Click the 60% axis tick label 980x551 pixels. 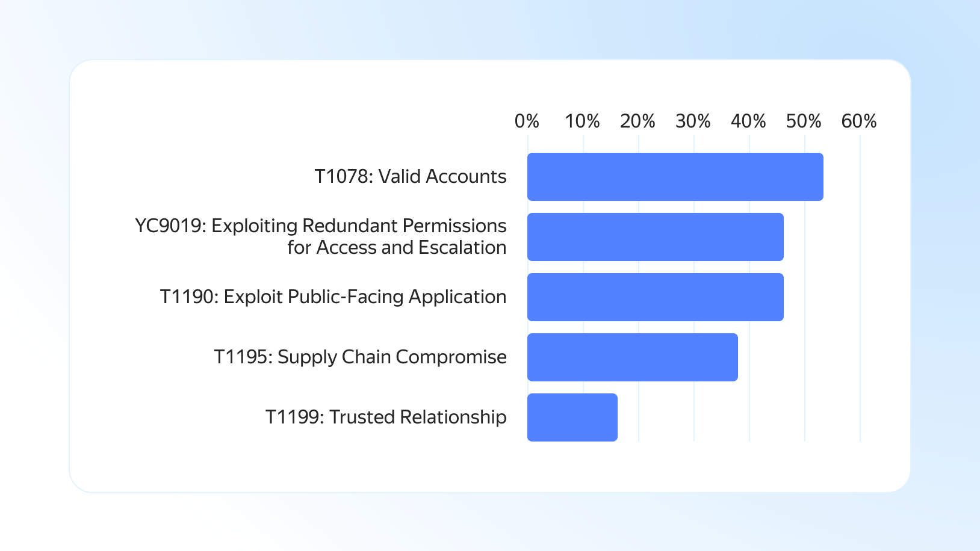click(x=859, y=122)
